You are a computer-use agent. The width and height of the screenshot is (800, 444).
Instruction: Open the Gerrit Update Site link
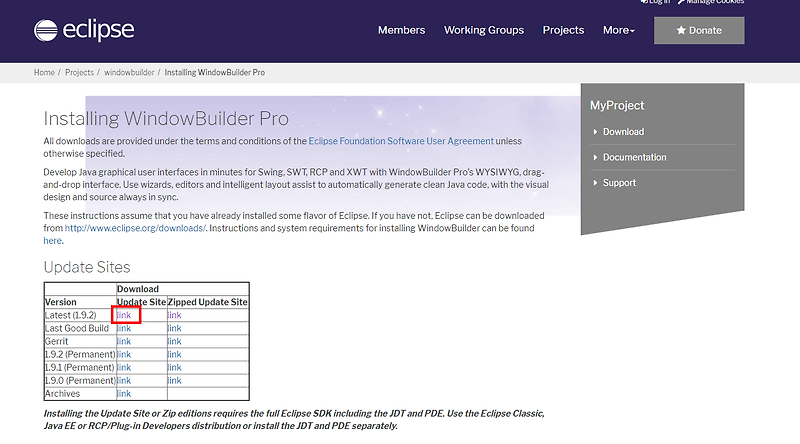(124, 341)
